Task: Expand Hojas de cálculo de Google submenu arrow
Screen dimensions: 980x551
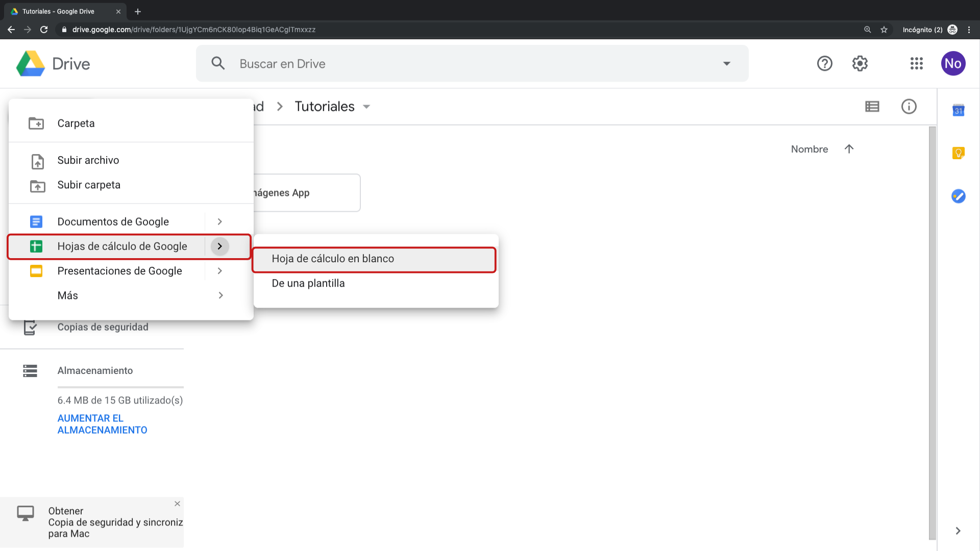Action: coord(220,246)
